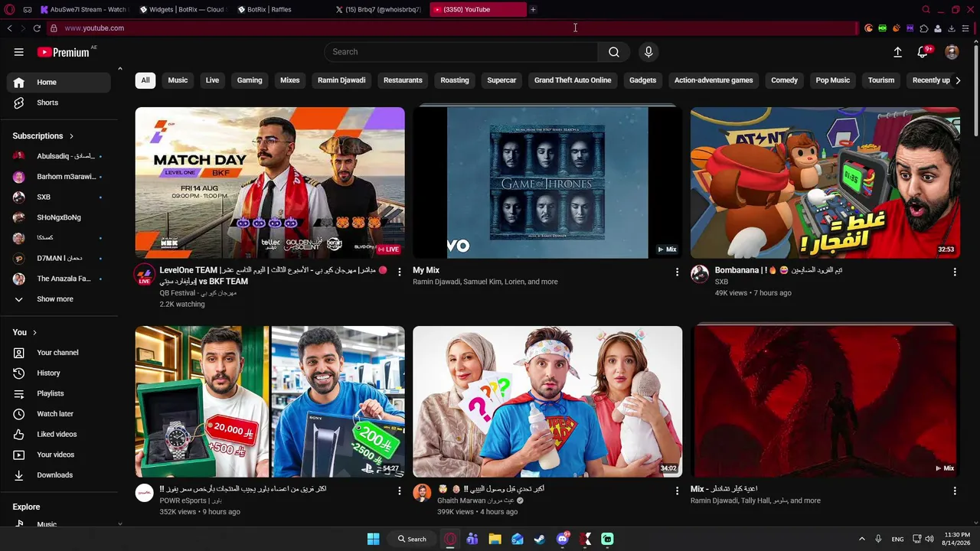This screenshot has height=551, width=980.
Task: Switch to the Brbq7 X tab
Action: coord(377,9)
